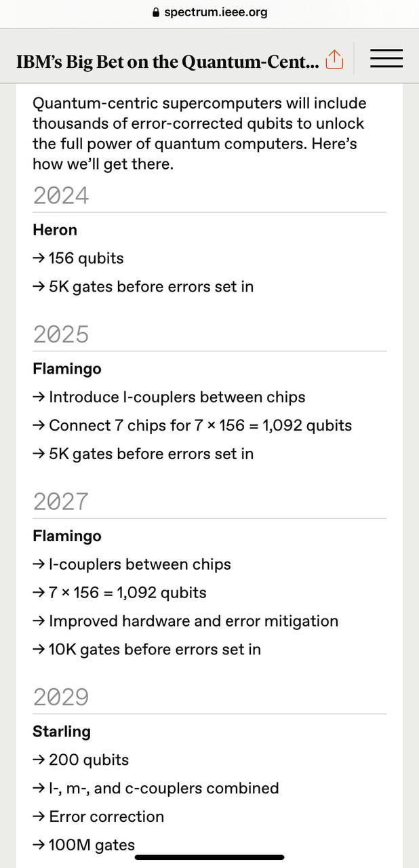Tap the lock icon beside spectrum.ieee.org
This screenshot has height=868, width=419.
156,12
